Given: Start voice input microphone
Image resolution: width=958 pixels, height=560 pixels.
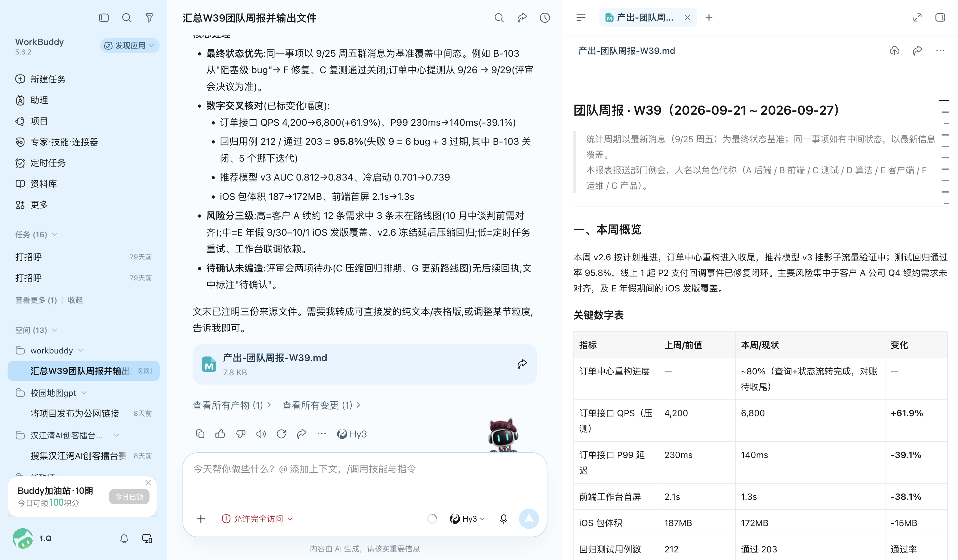Looking at the screenshot, I should pyautogui.click(x=503, y=519).
